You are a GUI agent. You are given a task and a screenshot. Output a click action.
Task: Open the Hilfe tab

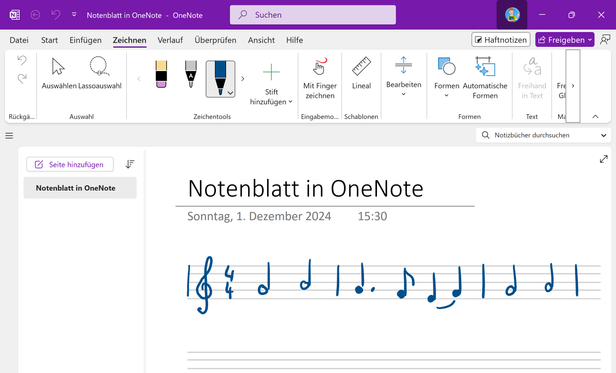294,40
